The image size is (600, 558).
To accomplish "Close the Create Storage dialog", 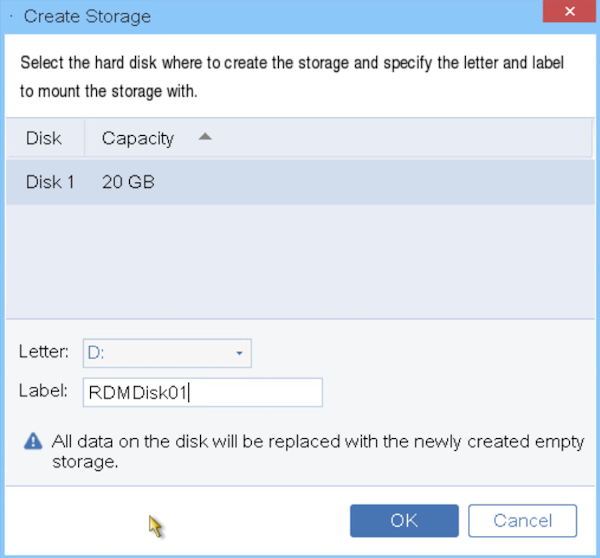I will [569, 11].
